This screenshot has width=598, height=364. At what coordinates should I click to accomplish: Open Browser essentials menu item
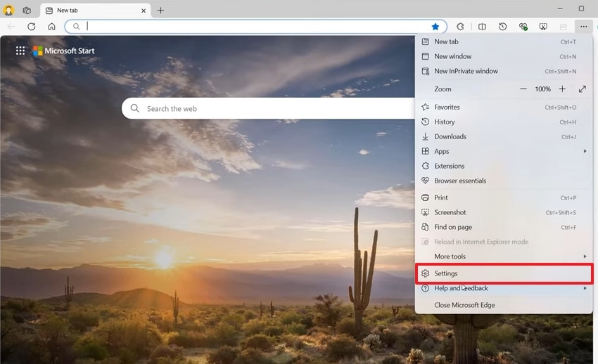pos(504,181)
